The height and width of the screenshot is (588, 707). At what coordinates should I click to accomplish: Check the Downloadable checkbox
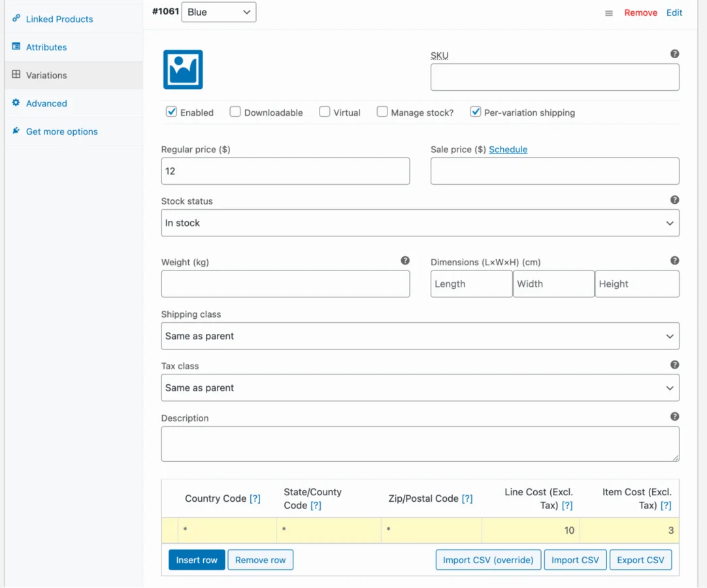click(235, 111)
